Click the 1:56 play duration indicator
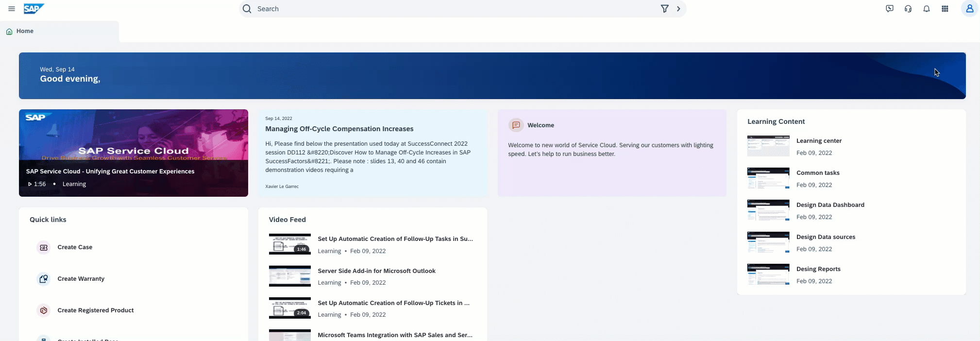The image size is (980, 341). pos(37,184)
